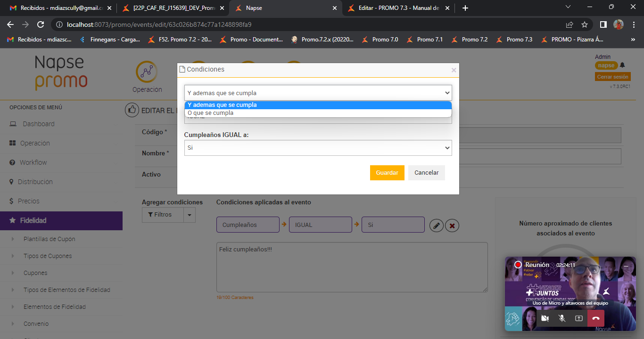This screenshot has width=644, height=339.
Task: Switch to the Editar - PROMO 7.3 tab
Action: tap(399, 8)
